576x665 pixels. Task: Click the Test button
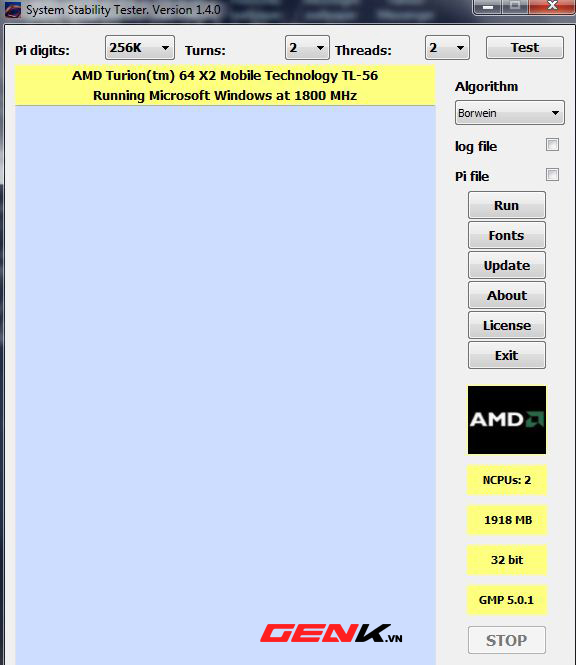525,48
